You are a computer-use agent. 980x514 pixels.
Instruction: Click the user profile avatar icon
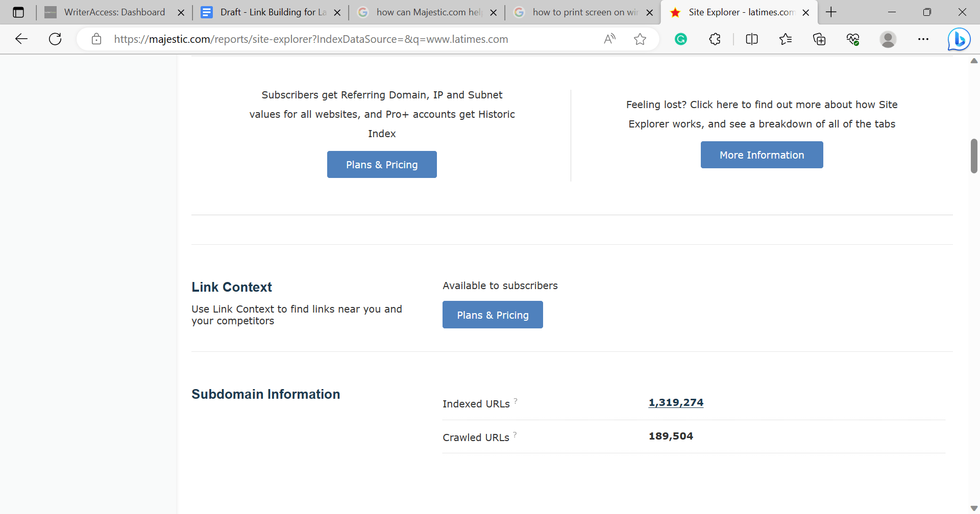tap(888, 39)
